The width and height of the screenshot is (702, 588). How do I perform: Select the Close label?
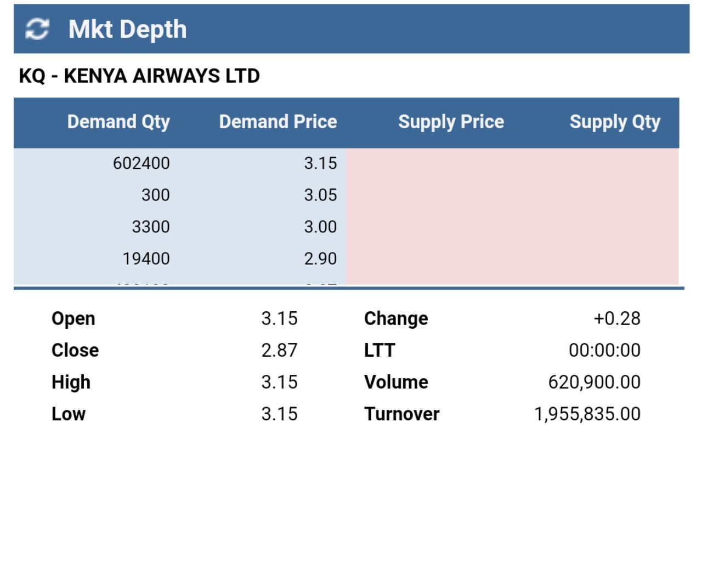pyautogui.click(x=75, y=350)
